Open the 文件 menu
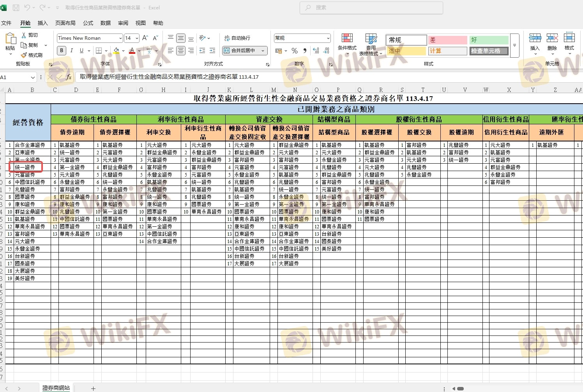Screen dimensions: 583x392 tap(6, 23)
